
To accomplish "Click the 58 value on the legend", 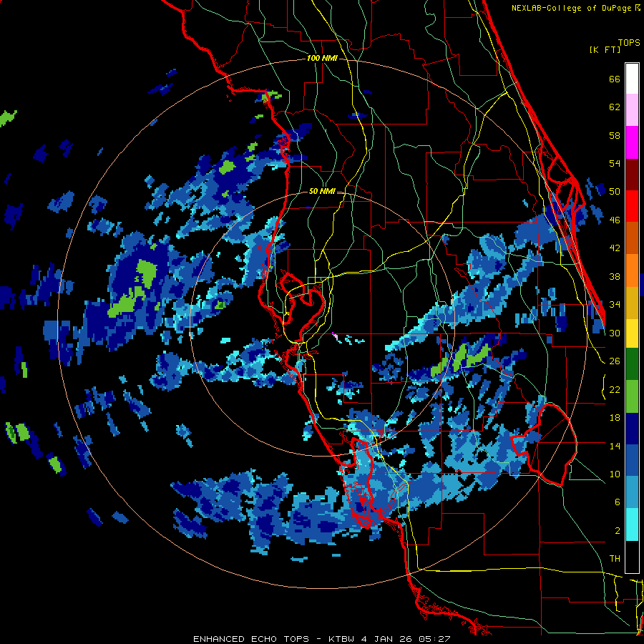I will tap(615, 135).
